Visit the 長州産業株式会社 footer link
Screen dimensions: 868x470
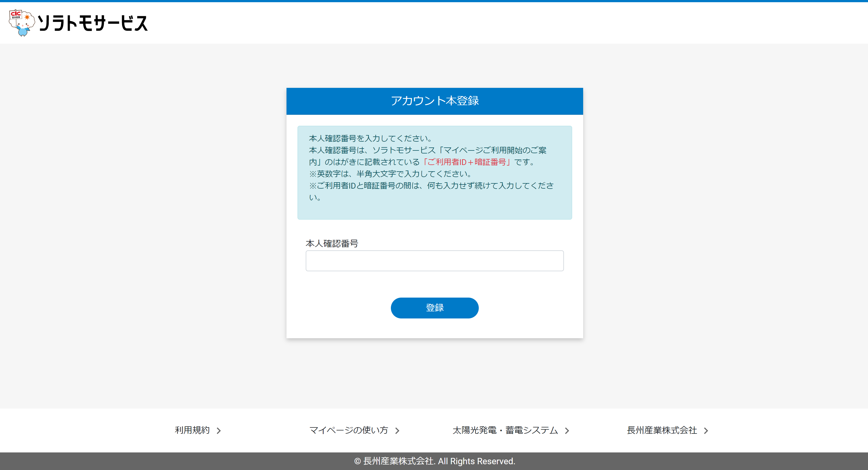click(667, 430)
